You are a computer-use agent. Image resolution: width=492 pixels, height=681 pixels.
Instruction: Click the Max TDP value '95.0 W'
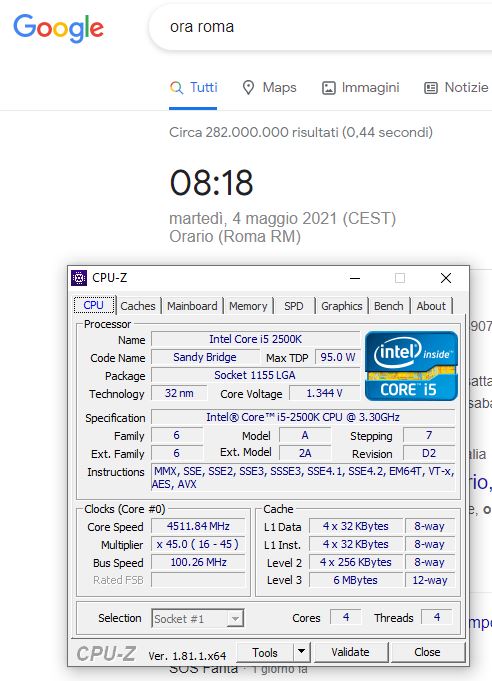pyautogui.click(x=337, y=357)
